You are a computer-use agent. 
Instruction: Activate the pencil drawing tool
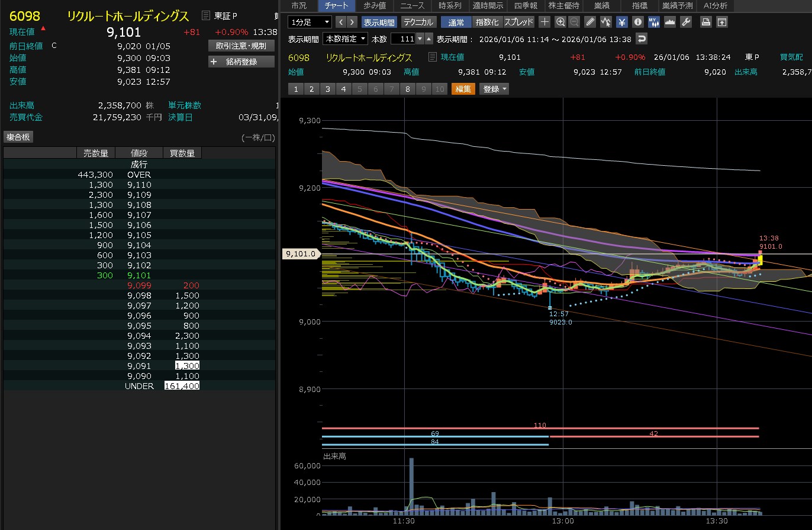pyautogui.click(x=590, y=22)
